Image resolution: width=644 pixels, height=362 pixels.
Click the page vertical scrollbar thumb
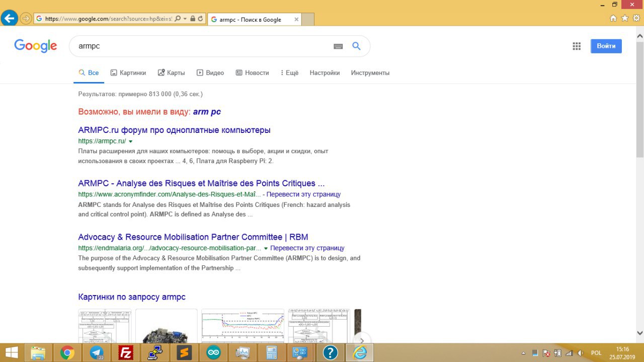coord(640,99)
